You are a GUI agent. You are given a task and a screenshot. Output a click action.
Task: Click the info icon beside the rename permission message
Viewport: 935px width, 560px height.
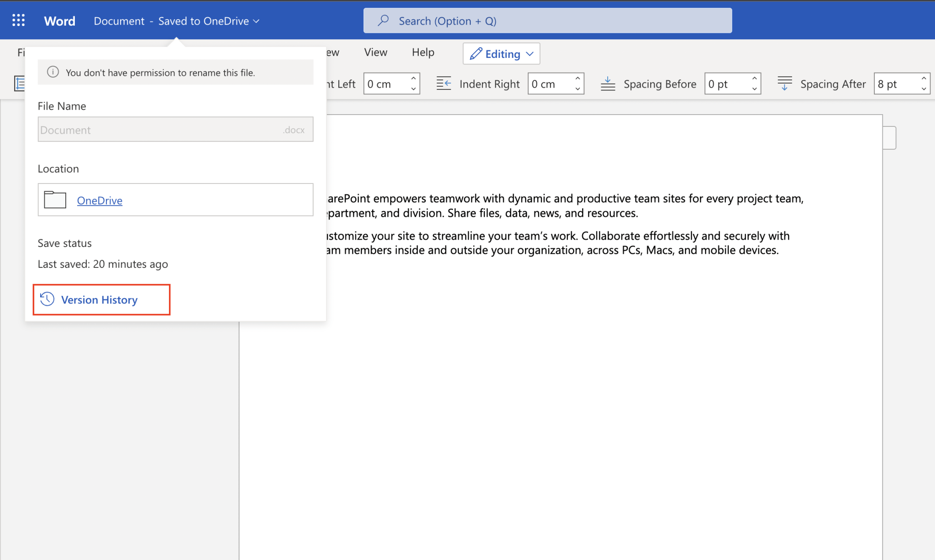pos(53,72)
